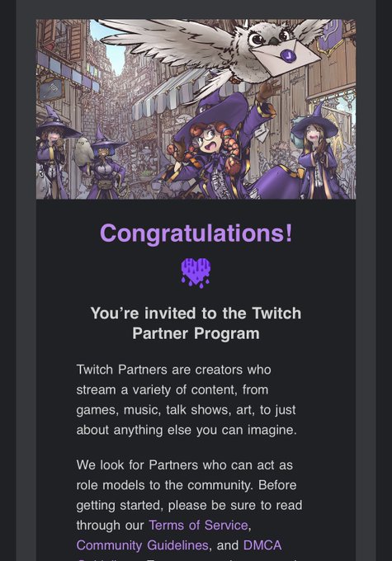Open the Terms of Service link
This screenshot has width=392, height=561.
coord(198,526)
